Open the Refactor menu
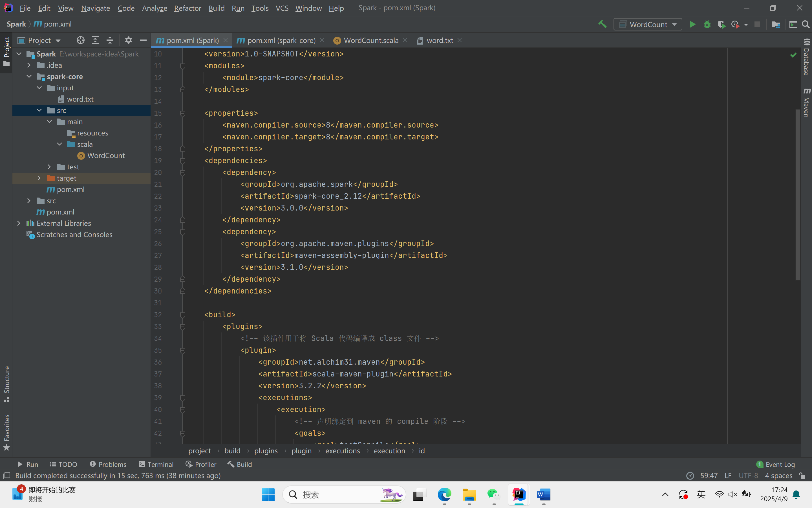Image resolution: width=812 pixels, height=508 pixels. [x=187, y=8]
